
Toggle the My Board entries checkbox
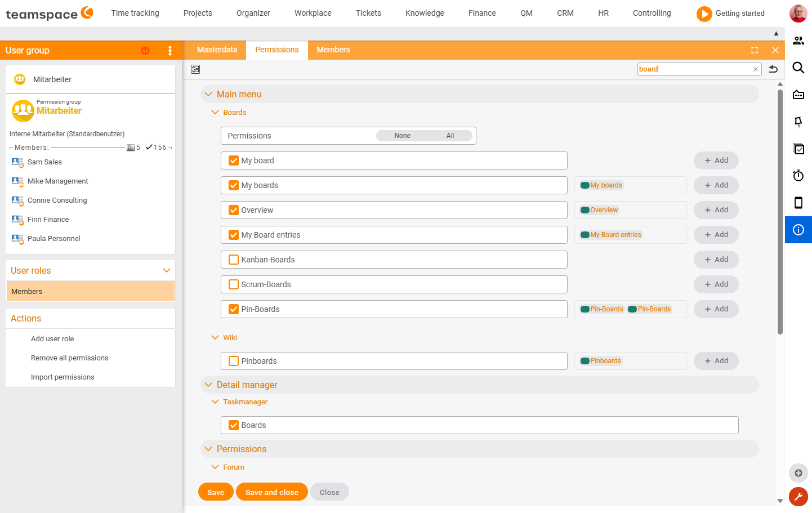(234, 235)
